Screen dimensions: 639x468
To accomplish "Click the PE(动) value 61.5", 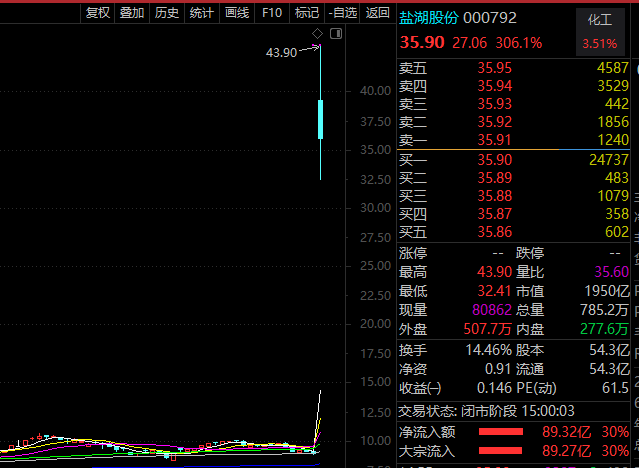I will click(x=615, y=388).
